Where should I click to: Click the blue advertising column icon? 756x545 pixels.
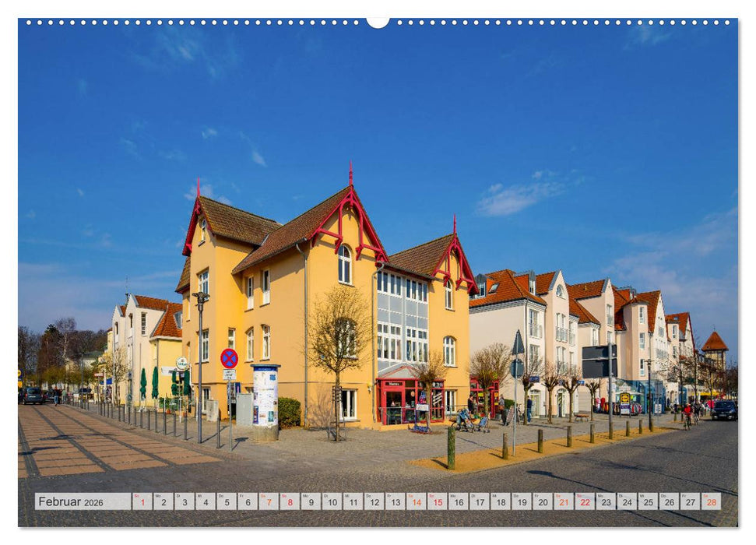coord(265,396)
